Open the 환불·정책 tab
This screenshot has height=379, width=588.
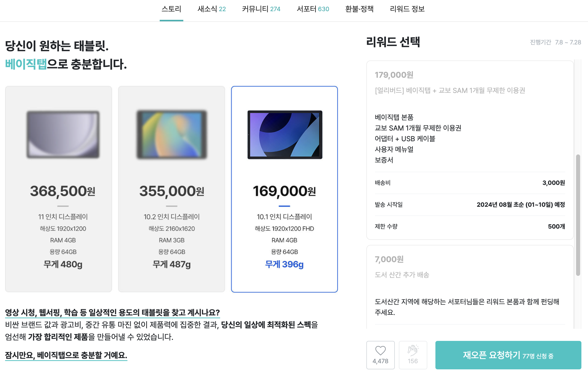point(359,9)
